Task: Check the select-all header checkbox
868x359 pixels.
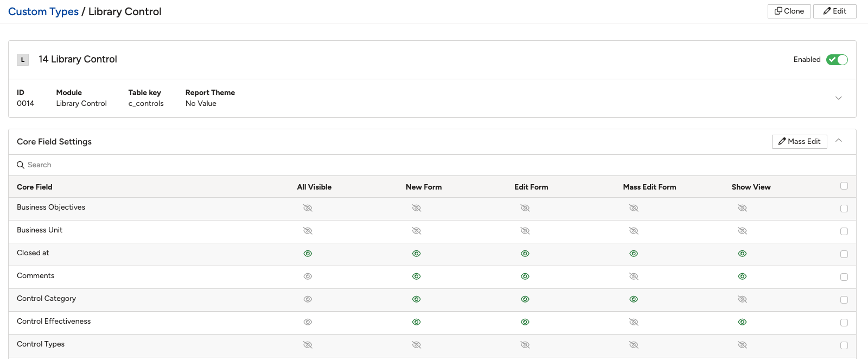Action: (x=844, y=186)
